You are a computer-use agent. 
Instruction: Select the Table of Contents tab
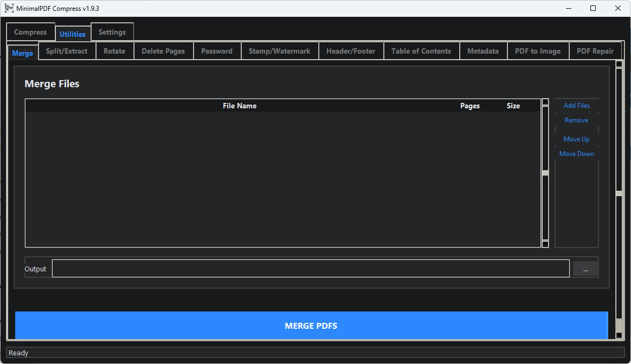tap(421, 51)
